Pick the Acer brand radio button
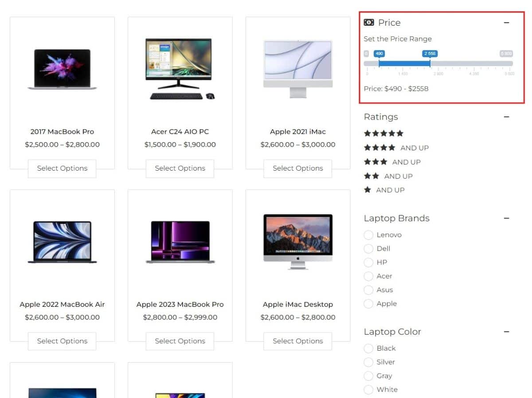This screenshot has height=398, width=532. [x=368, y=276]
